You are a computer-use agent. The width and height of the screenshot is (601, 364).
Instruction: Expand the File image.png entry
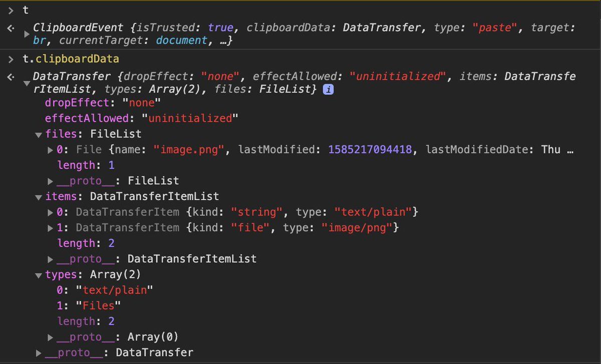(51, 150)
